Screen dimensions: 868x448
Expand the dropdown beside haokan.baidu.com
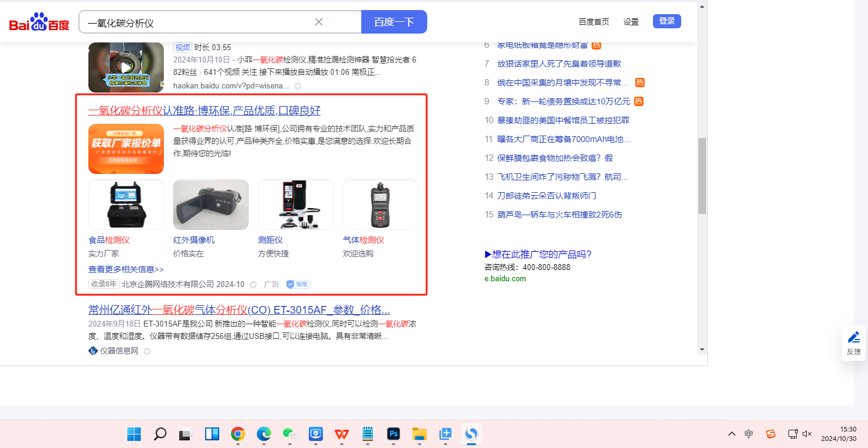coord(298,86)
